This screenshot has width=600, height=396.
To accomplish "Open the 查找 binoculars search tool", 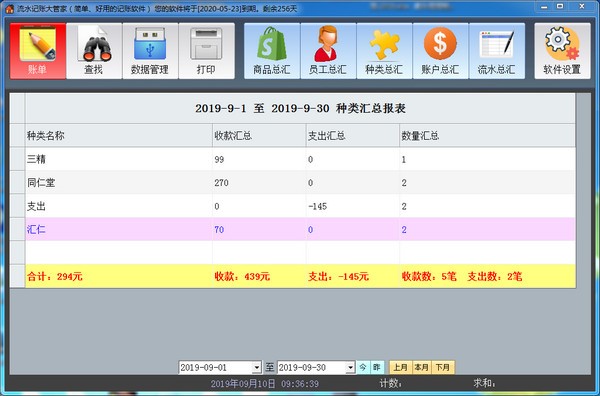I will point(94,51).
